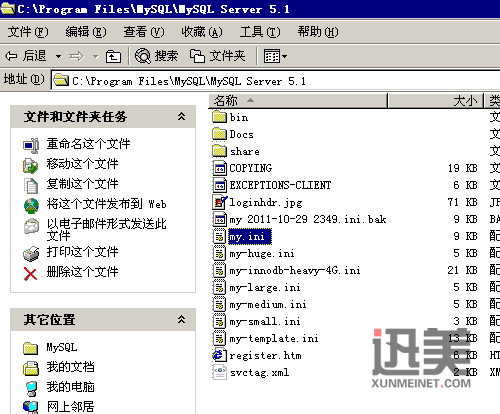Image resolution: width=500 pixels, height=414 pixels.
Task: Click the 我的电脑 link
Action: coord(70,387)
